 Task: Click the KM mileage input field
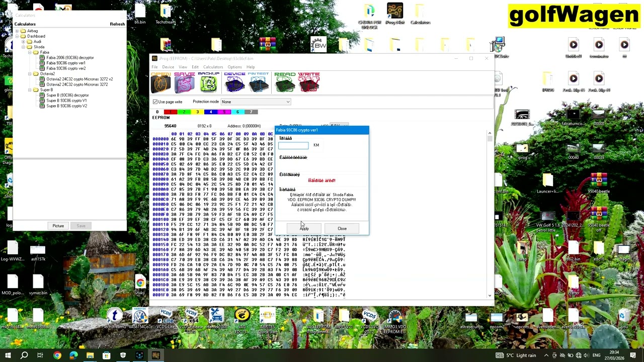click(x=293, y=145)
